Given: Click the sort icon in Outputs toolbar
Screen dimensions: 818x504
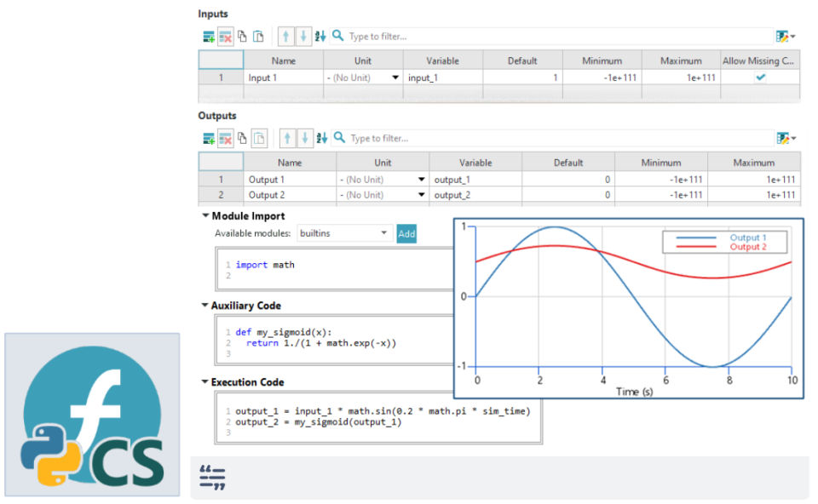Looking at the screenshot, I should click(321, 138).
